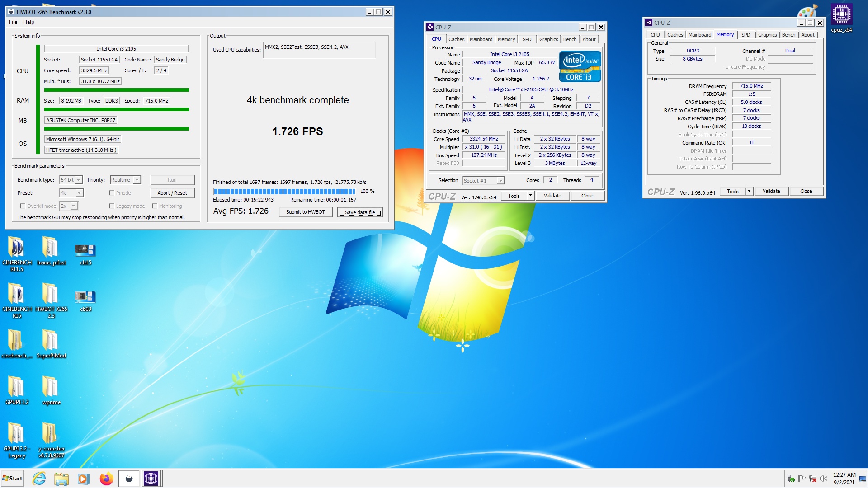Click Tools button in right CPU-Z window
The height and width of the screenshot is (488, 868).
[732, 191]
